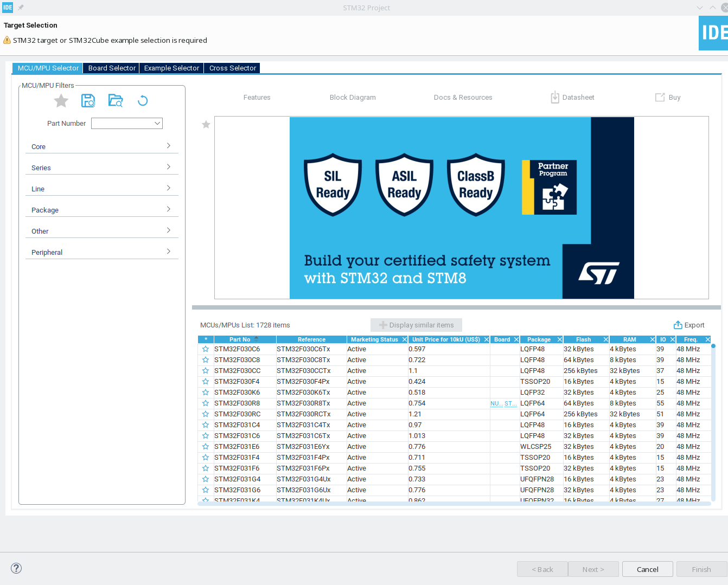Click the Export icon

coord(678,325)
